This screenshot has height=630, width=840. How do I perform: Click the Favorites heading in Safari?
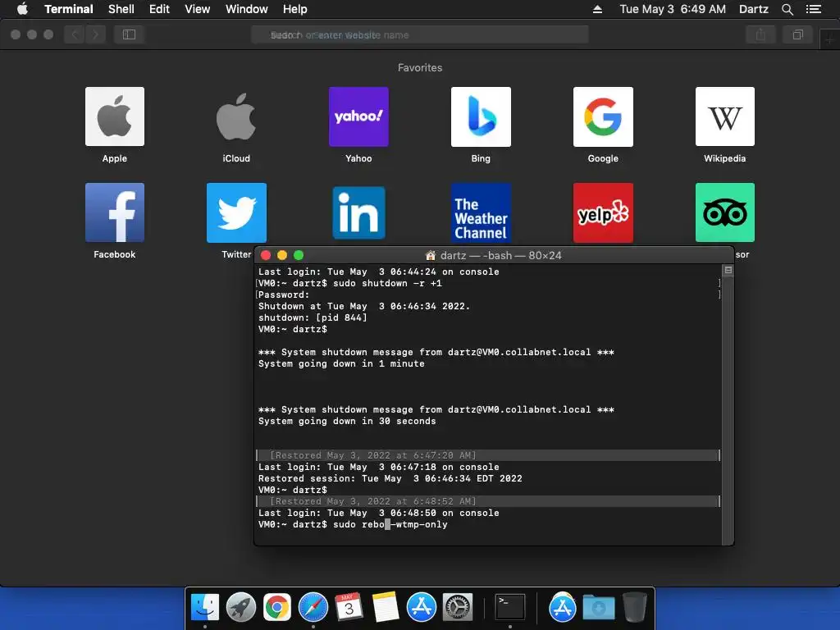point(420,67)
